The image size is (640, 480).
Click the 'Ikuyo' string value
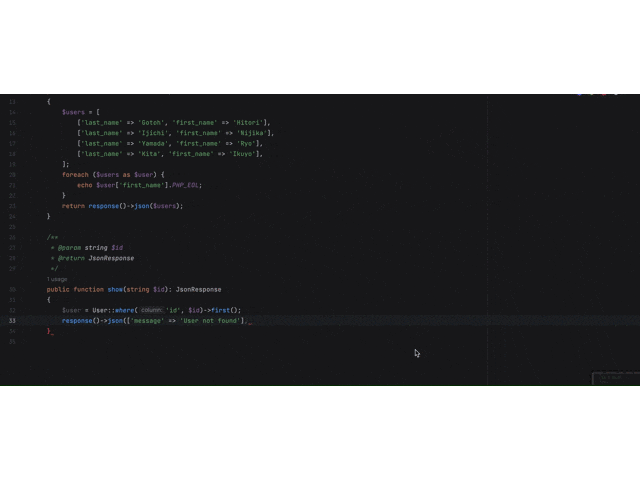242,154
